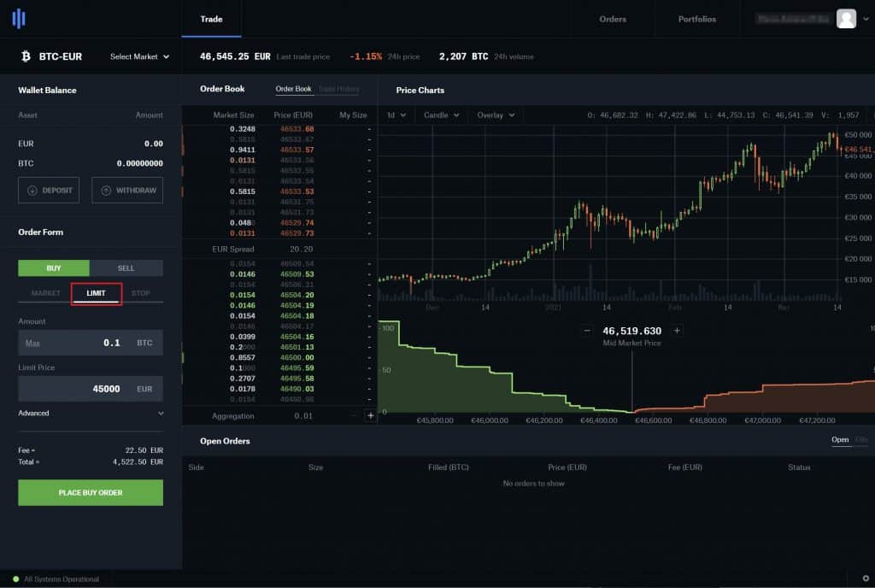Open the Portfolios page
Image resolution: width=875 pixels, height=588 pixels.
tap(696, 19)
